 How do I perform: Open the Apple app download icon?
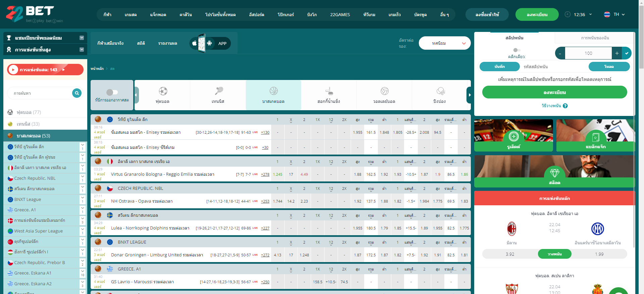[x=194, y=43]
